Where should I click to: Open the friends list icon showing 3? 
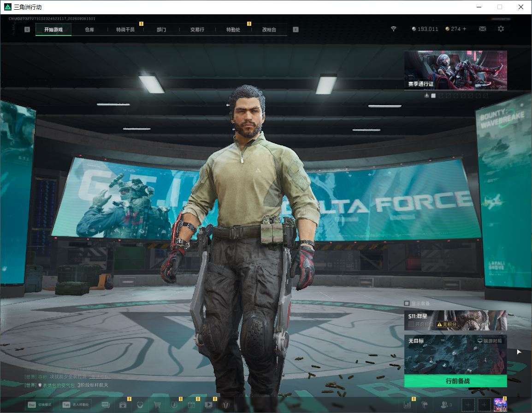pos(446,405)
